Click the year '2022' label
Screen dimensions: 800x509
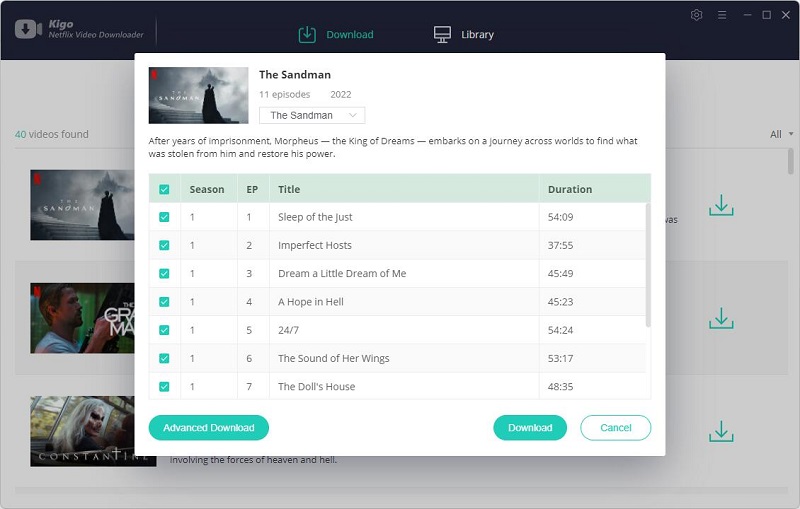[x=340, y=94]
